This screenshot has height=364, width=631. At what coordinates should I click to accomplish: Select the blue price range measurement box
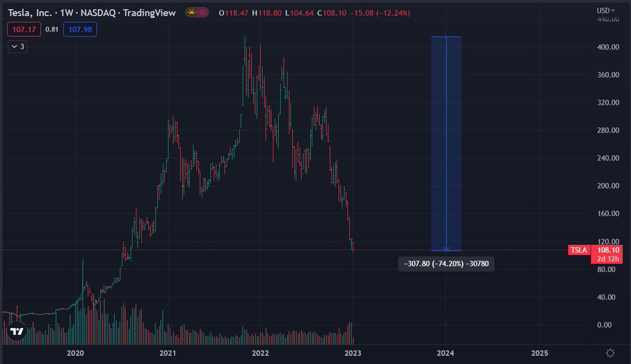(446, 143)
